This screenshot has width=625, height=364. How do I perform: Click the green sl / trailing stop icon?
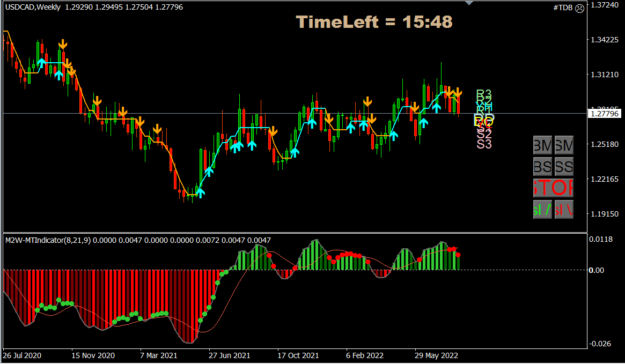(x=542, y=209)
